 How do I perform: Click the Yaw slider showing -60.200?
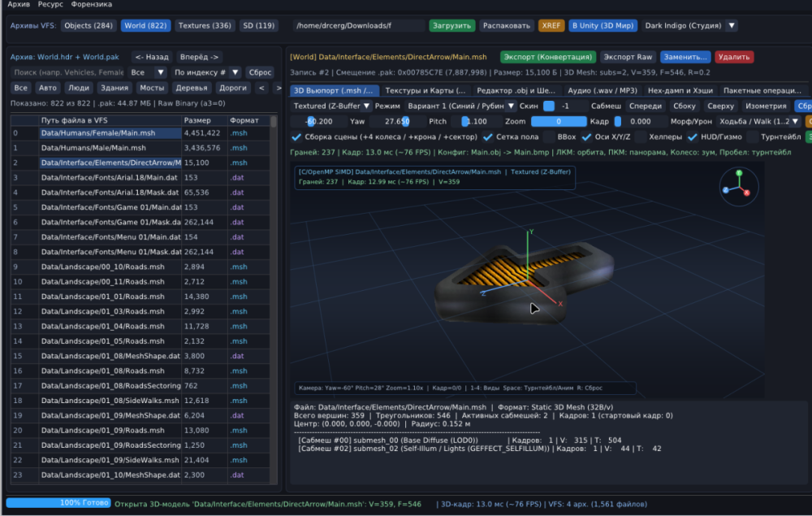pos(319,122)
